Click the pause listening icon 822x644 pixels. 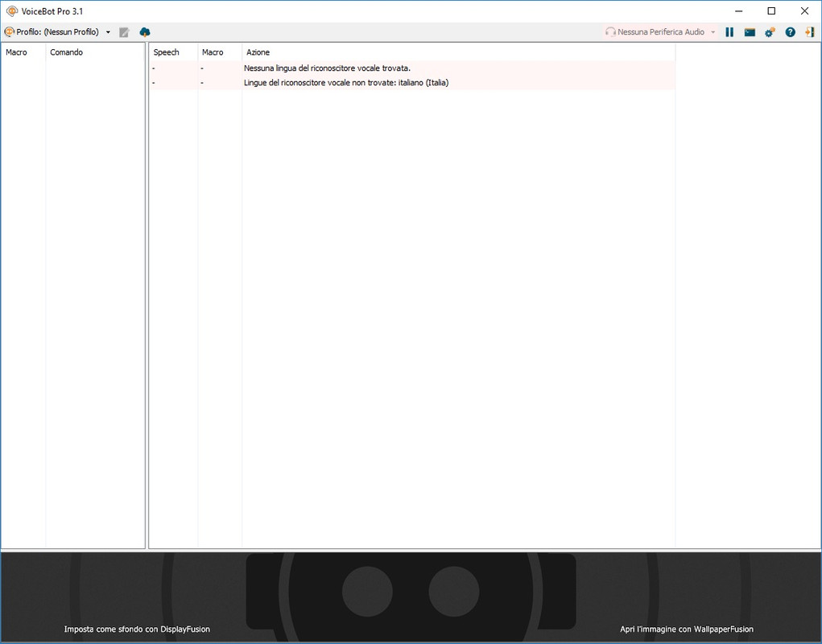pos(729,32)
